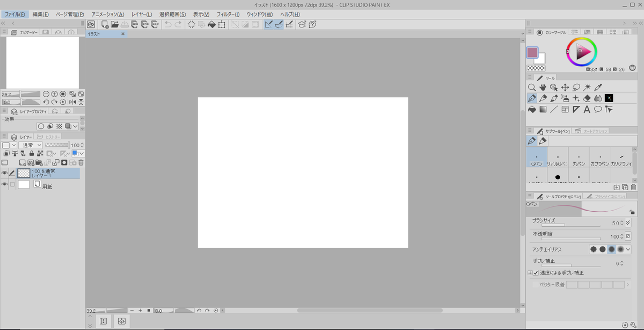The width and height of the screenshot is (644, 330).
Task: Click the lock layer icon
Action: pyautogui.click(x=32, y=154)
